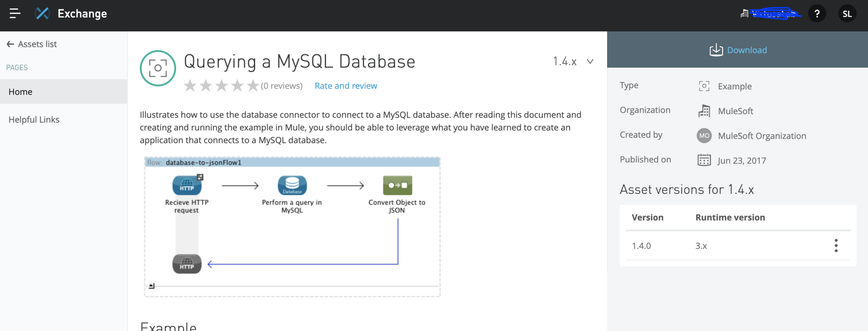
Task: Rate the asset with the fifth star
Action: click(253, 85)
